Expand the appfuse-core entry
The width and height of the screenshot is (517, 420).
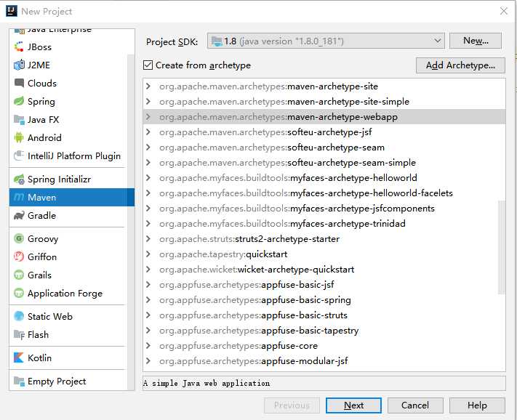148,346
